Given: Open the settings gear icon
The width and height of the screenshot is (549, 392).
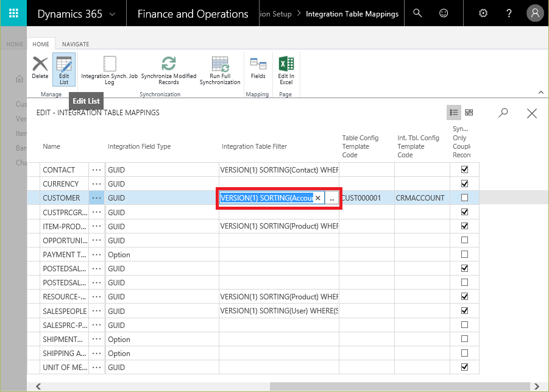Looking at the screenshot, I should pyautogui.click(x=483, y=13).
